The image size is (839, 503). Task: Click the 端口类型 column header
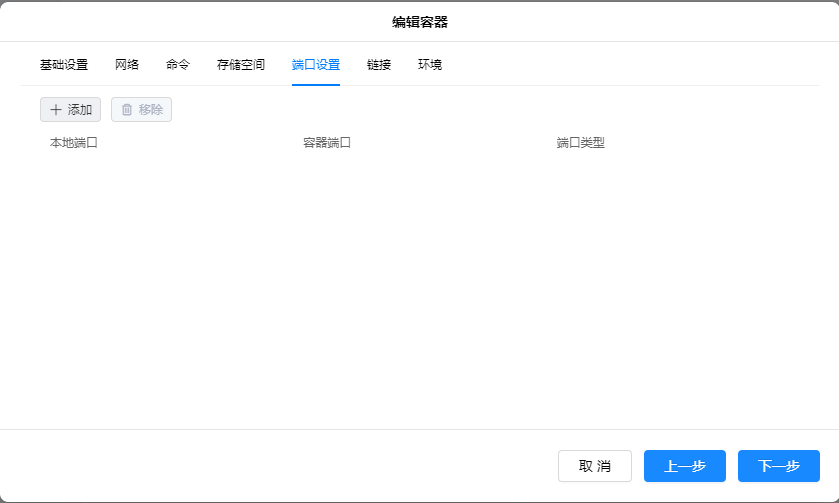581,143
